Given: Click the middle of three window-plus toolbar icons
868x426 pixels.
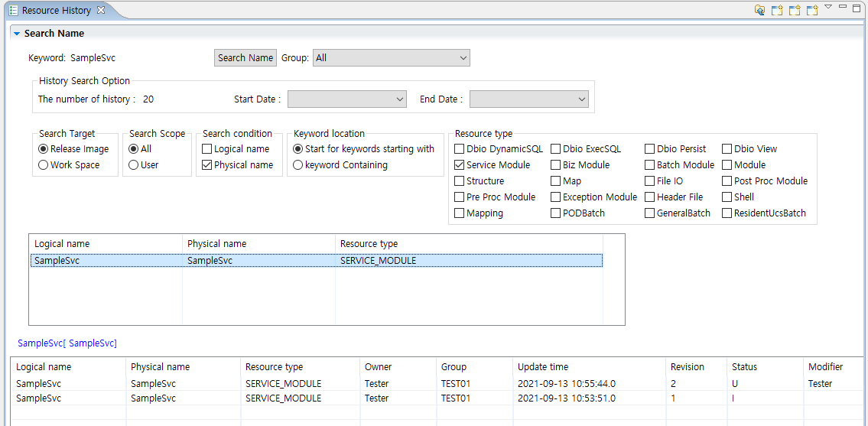Looking at the screenshot, I should click(795, 10).
